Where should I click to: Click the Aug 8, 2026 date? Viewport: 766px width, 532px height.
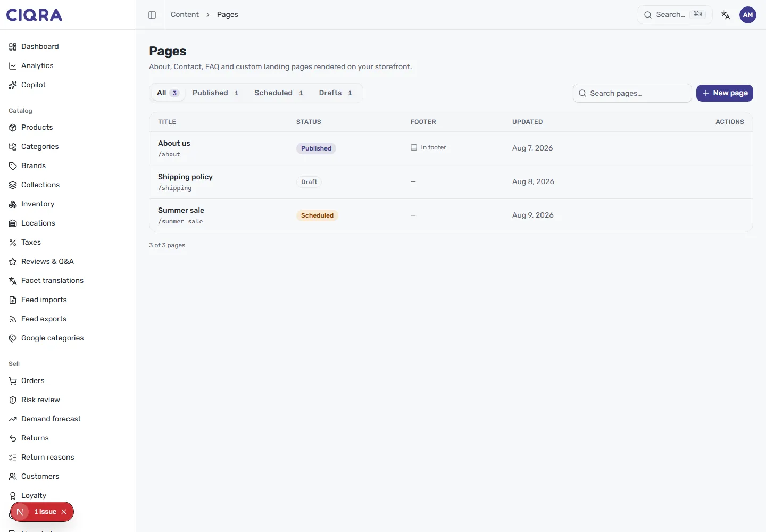pos(533,182)
